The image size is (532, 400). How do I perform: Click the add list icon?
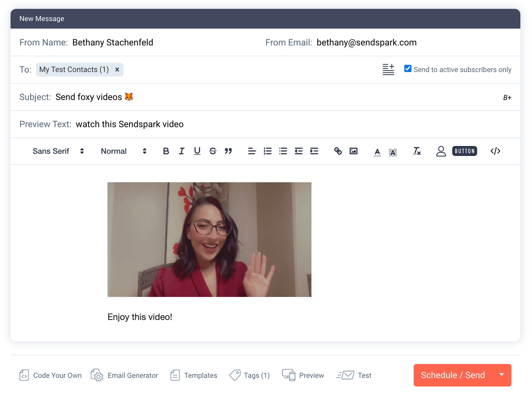[x=388, y=70]
